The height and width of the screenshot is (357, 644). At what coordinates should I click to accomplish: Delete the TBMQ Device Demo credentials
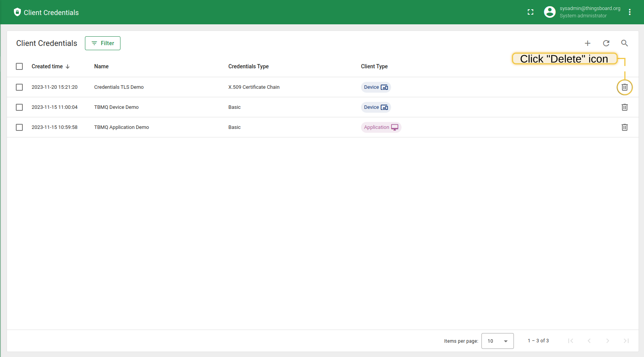pyautogui.click(x=624, y=107)
